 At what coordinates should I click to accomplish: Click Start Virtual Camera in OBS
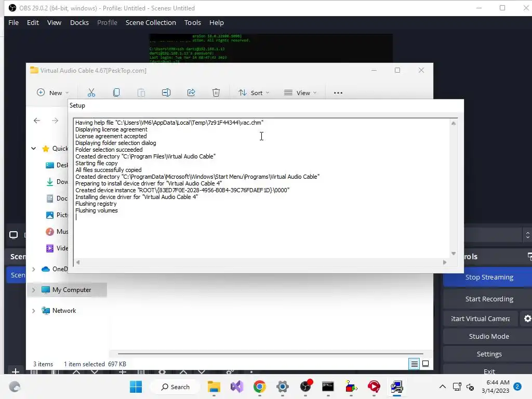pos(481,318)
